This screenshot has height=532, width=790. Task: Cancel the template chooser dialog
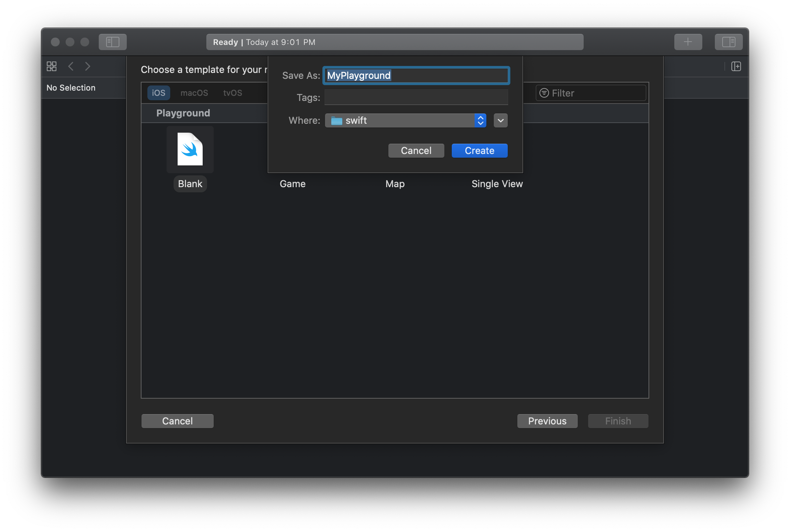pos(177,421)
